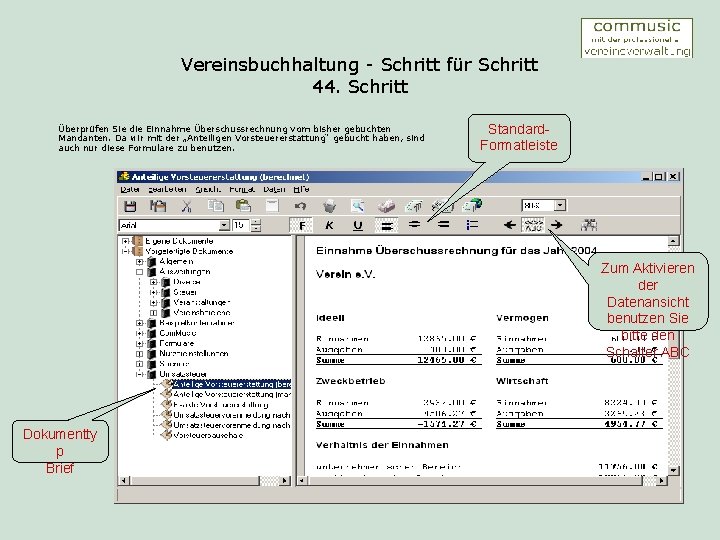This screenshot has height=540, width=720.
Task: Open the Daten menu
Action: pyautogui.click(x=274, y=189)
